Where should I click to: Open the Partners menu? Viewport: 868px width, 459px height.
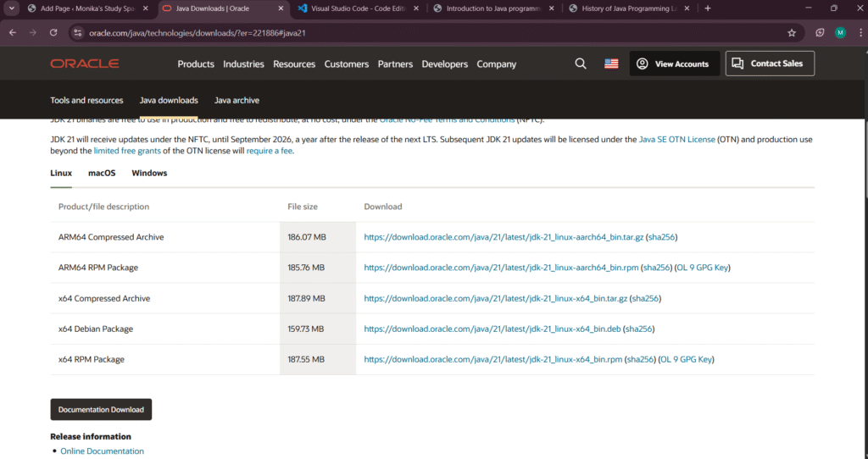point(395,64)
